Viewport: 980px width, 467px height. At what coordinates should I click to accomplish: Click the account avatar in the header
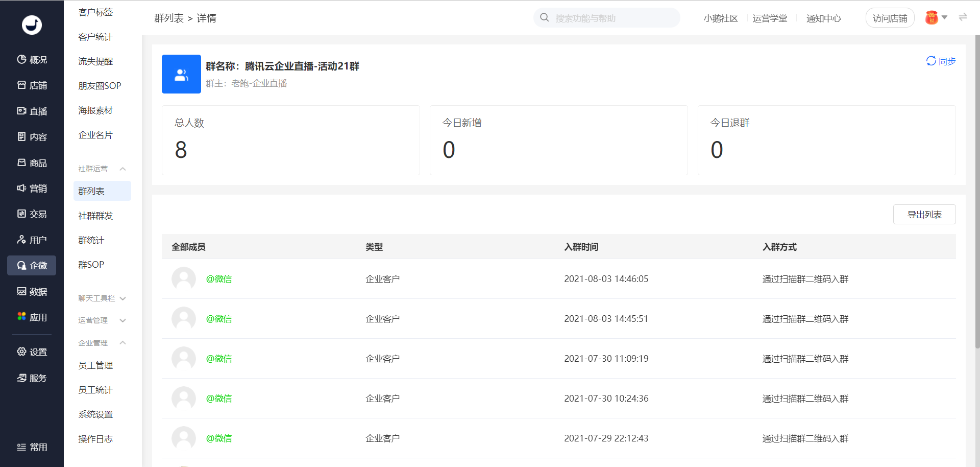pyautogui.click(x=932, y=18)
